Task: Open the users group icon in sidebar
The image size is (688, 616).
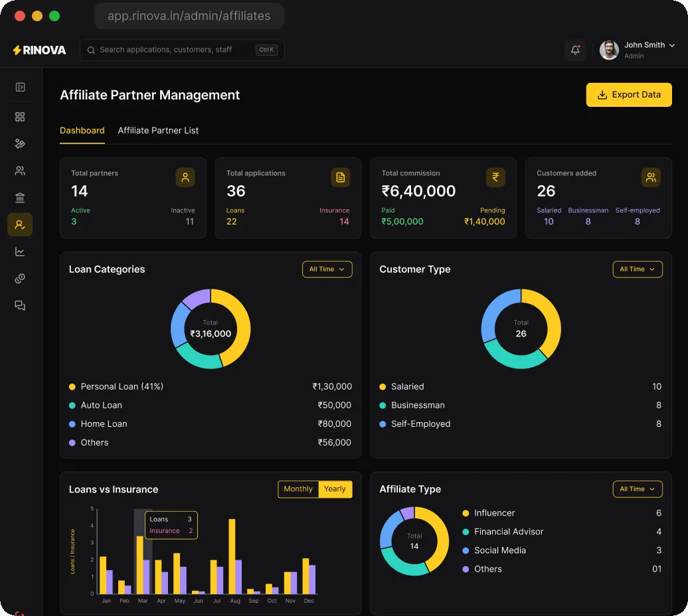Action: click(20, 171)
